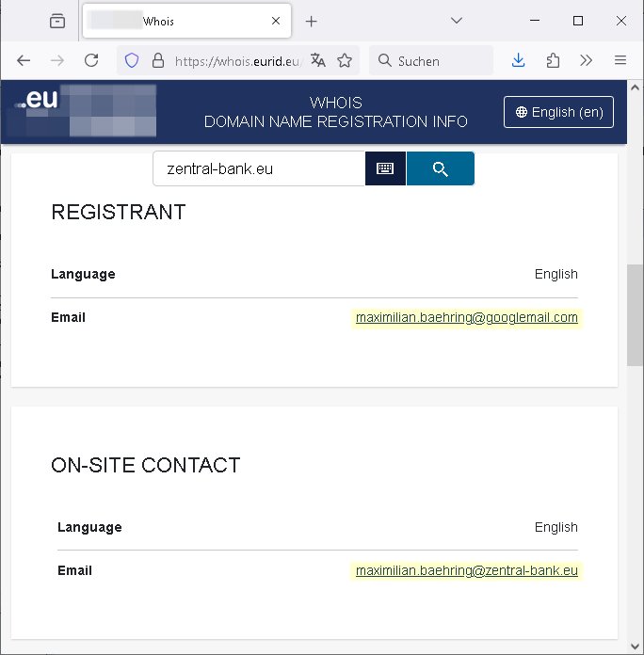Click the blue search magnifier button
The height and width of the screenshot is (655, 644).
click(440, 168)
